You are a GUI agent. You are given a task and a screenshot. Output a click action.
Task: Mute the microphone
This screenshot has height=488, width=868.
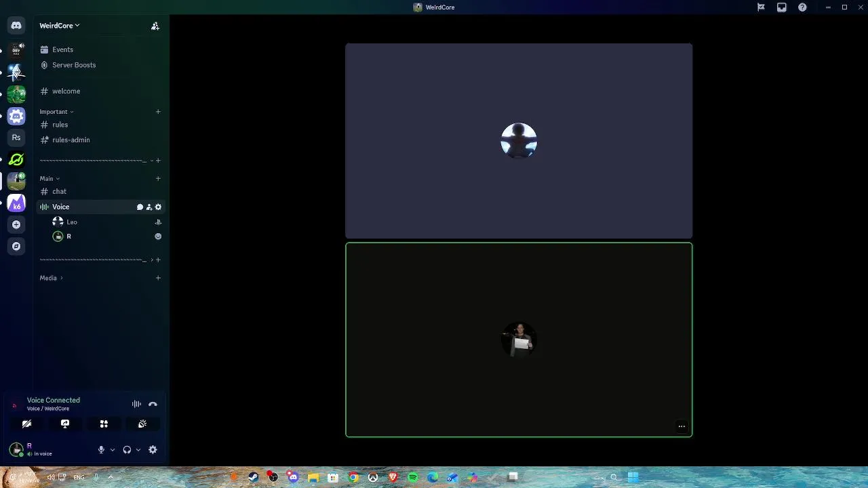click(101, 449)
